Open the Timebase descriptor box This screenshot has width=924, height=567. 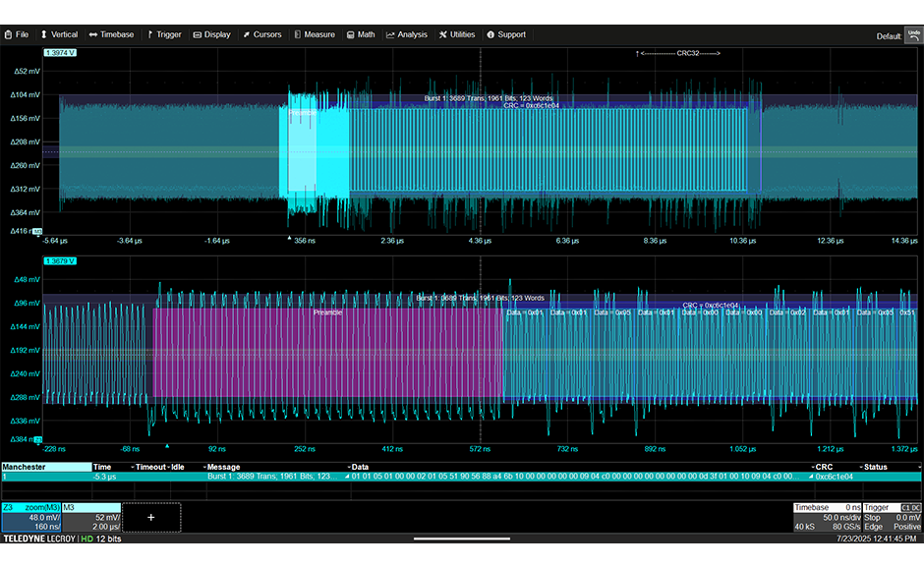pyautogui.click(x=827, y=517)
